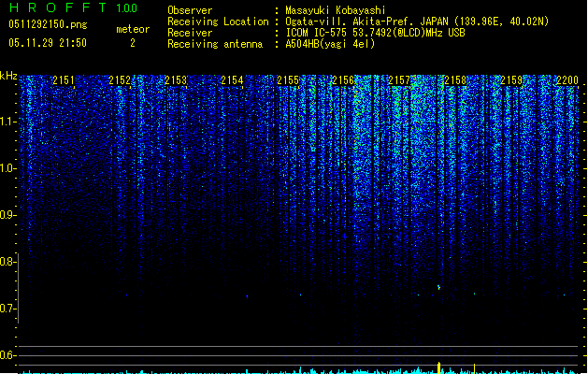The height and width of the screenshot is (374, 588).
Task: Select the Ogata-vill. Akita-Pref. JAPAN location text
Action: click(x=417, y=22)
